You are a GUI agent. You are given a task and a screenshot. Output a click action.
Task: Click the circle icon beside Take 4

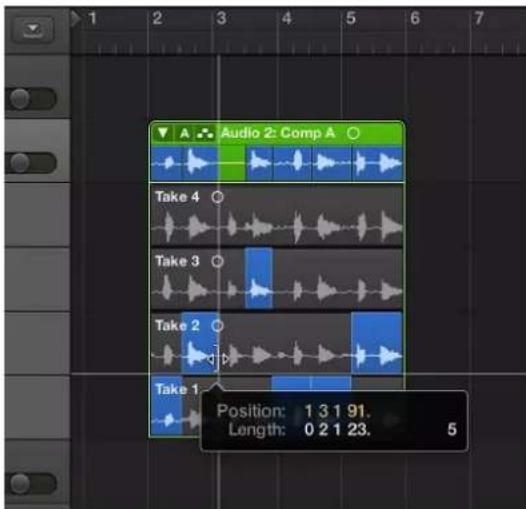[x=217, y=197]
